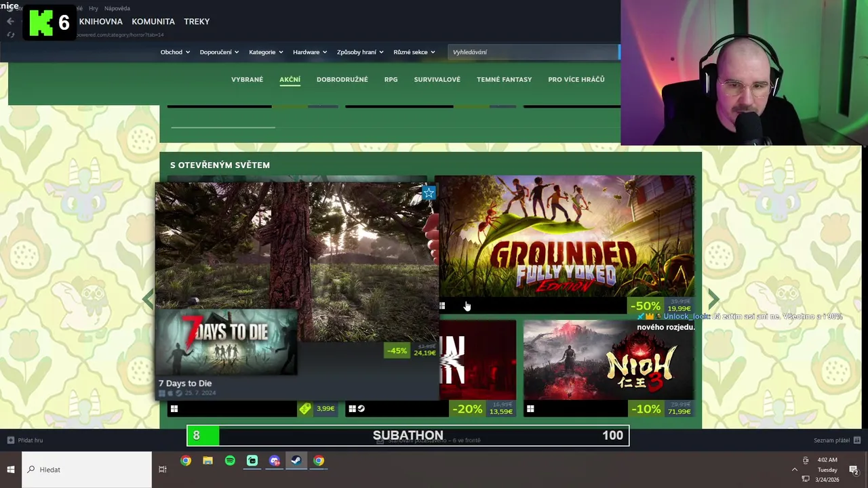Screen dimensions: 868x488
Task: Reload the Steam store page
Action: pyautogui.click(x=10, y=35)
